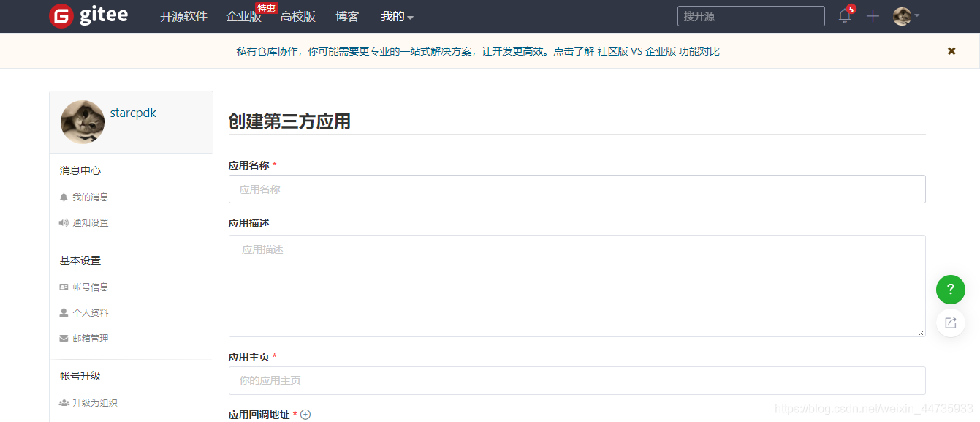Click the person icon beside 个人资料
This screenshot has height=422, width=980.
tap(64, 313)
